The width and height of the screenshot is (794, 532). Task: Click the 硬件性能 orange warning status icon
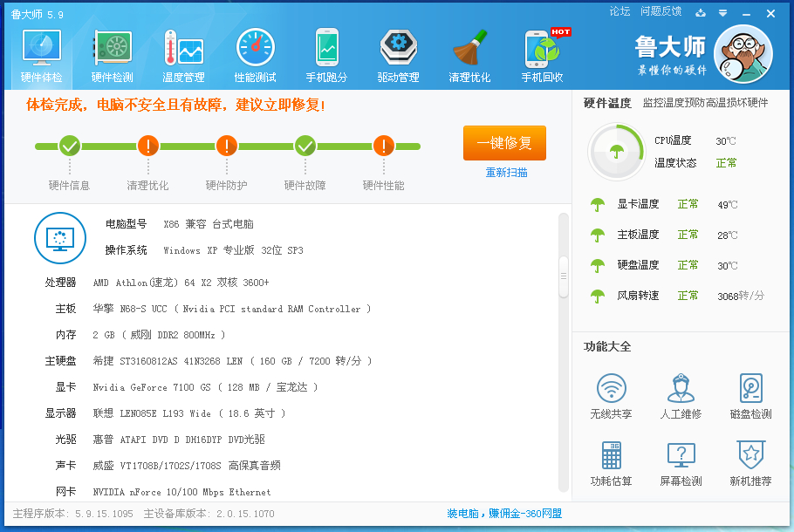384,147
